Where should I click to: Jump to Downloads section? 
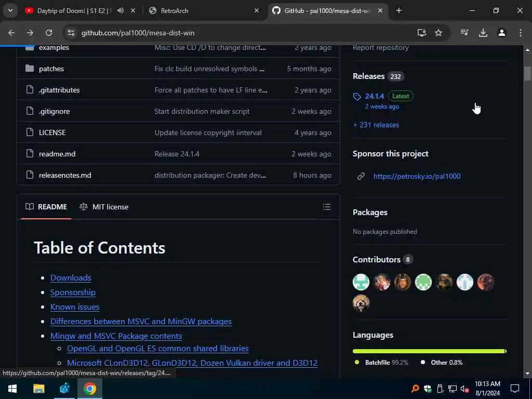click(x=71, y=277)
